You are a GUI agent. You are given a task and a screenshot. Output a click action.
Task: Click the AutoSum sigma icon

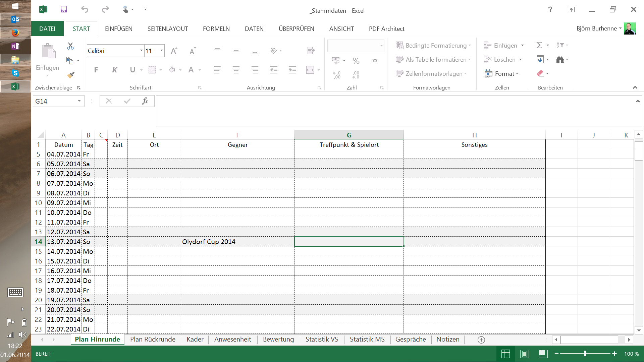coord(539,45)
